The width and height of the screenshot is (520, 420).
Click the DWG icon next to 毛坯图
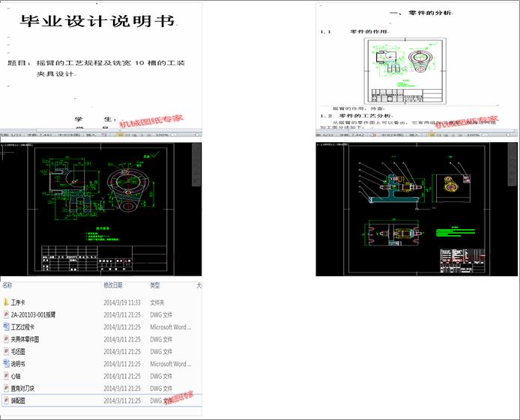click(x=6, y=351)
